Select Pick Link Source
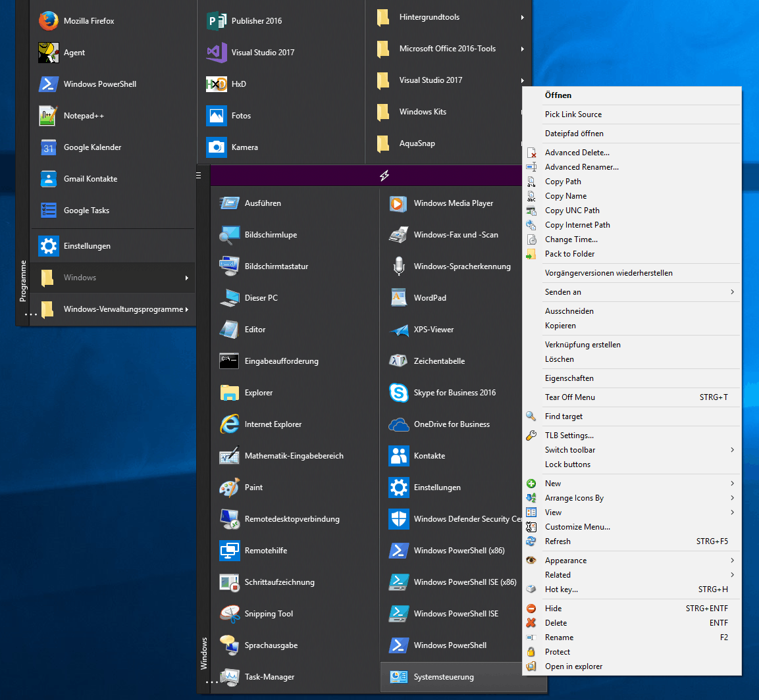This screenshot has height=700, width=759. (x=632, y=114)
